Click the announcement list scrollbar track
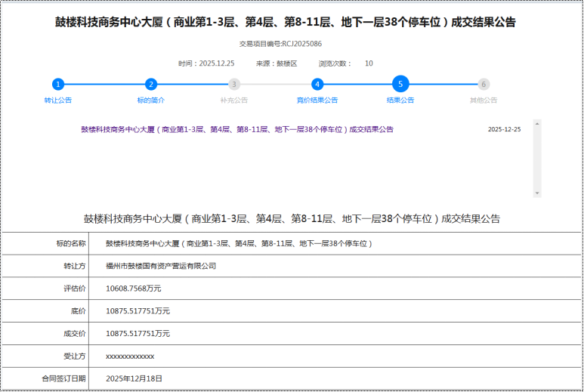This screenshot has height=392, width=584. (537, 159)
